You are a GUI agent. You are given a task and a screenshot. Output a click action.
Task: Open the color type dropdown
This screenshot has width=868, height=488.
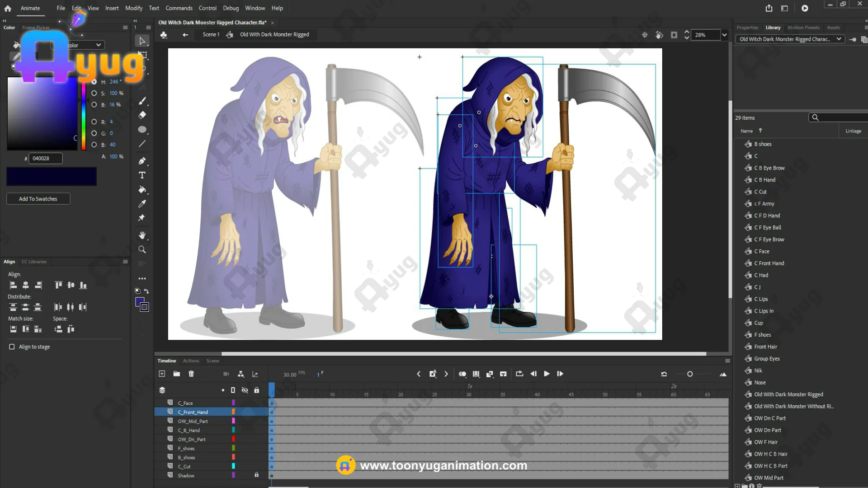pyautogui.click(x=85, y=45)
